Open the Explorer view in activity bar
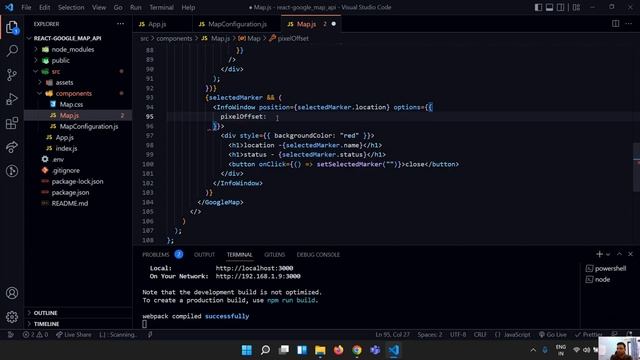This screenshot has height=360, width=640. pyautogui.click(x=12, y=28)
